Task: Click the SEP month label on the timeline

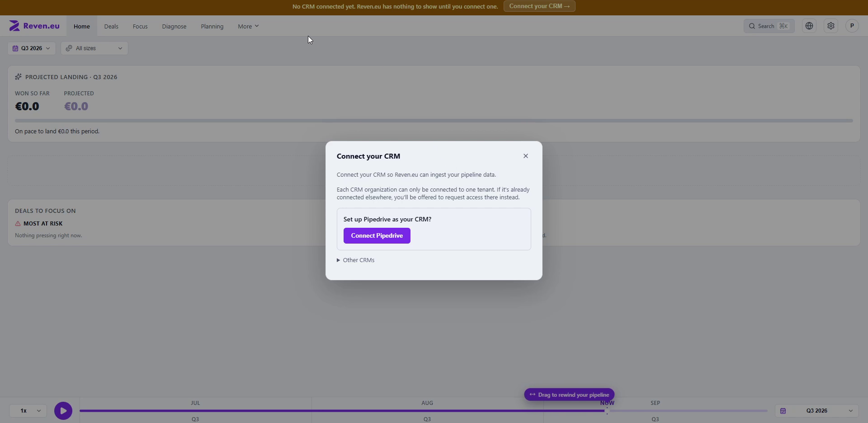Action: [x=655, y=403]
